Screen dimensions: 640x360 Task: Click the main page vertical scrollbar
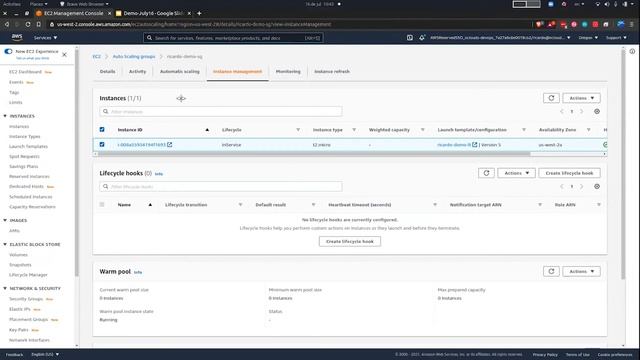pos(623,165)
